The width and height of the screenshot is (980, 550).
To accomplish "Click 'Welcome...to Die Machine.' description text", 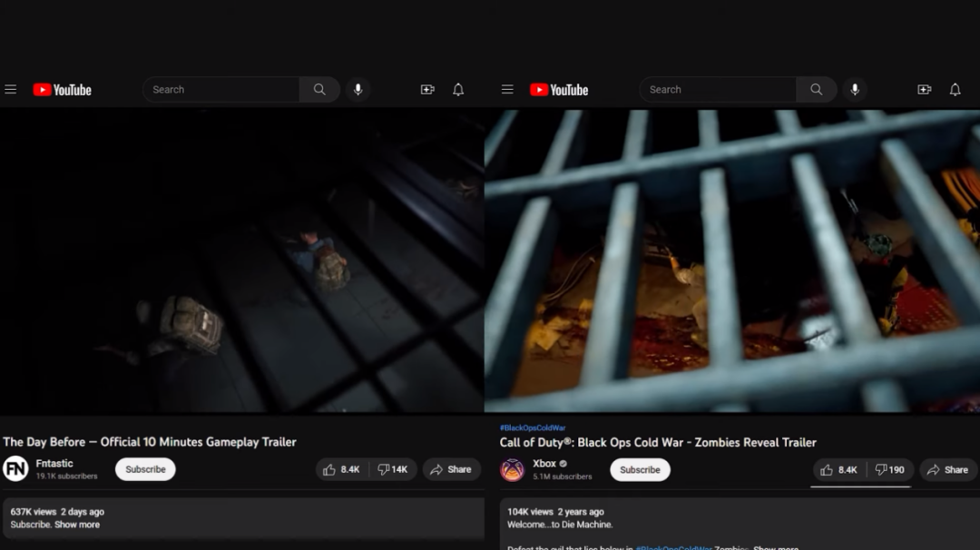I will [x=560, y=525].
